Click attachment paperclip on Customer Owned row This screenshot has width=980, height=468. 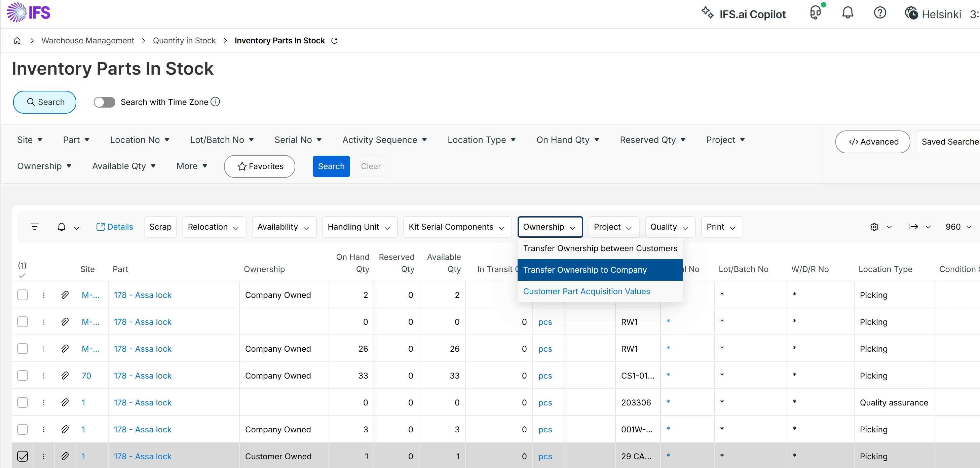(65, 456)
